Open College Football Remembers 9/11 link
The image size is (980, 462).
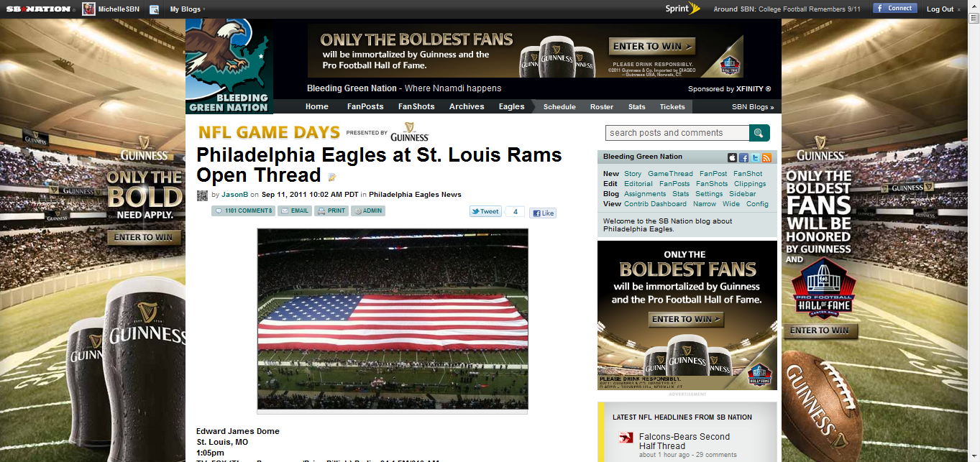click(809, 9)
